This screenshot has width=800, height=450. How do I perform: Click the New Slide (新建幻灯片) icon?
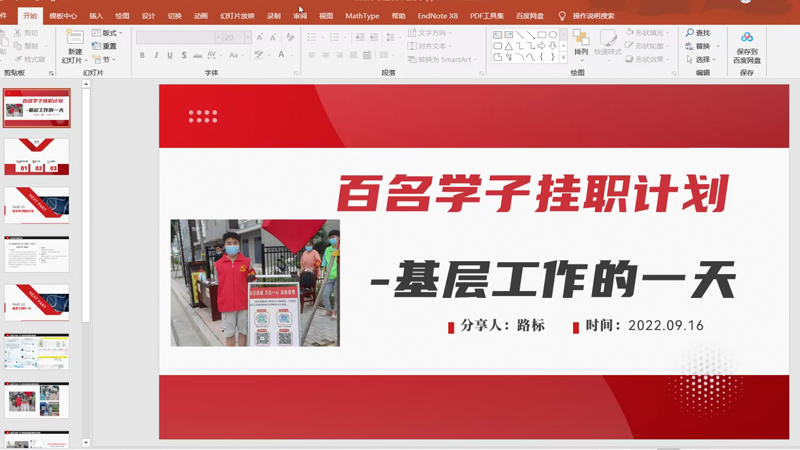coord(75,37)
